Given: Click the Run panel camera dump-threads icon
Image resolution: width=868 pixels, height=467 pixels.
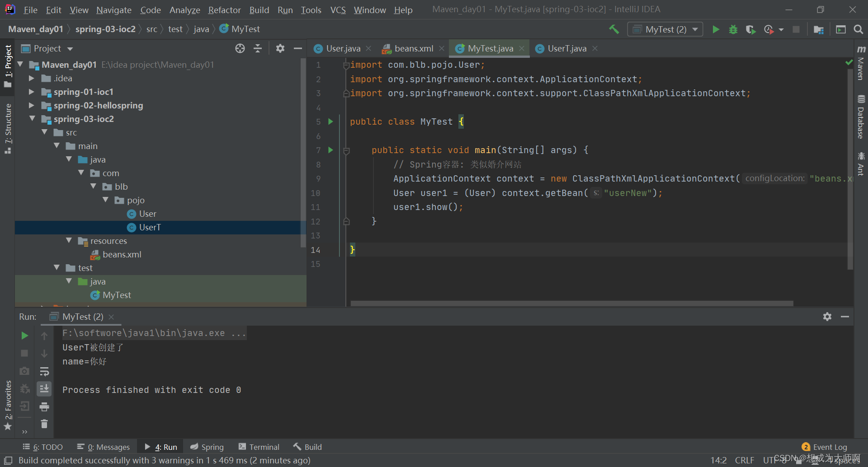Looking at the screenshot, I should pos(25,371).
